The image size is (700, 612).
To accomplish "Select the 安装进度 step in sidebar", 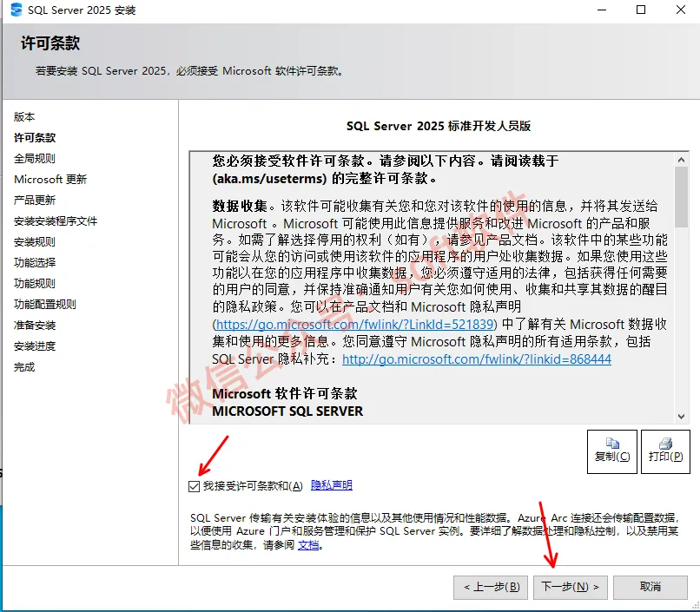I will (35, 346).
